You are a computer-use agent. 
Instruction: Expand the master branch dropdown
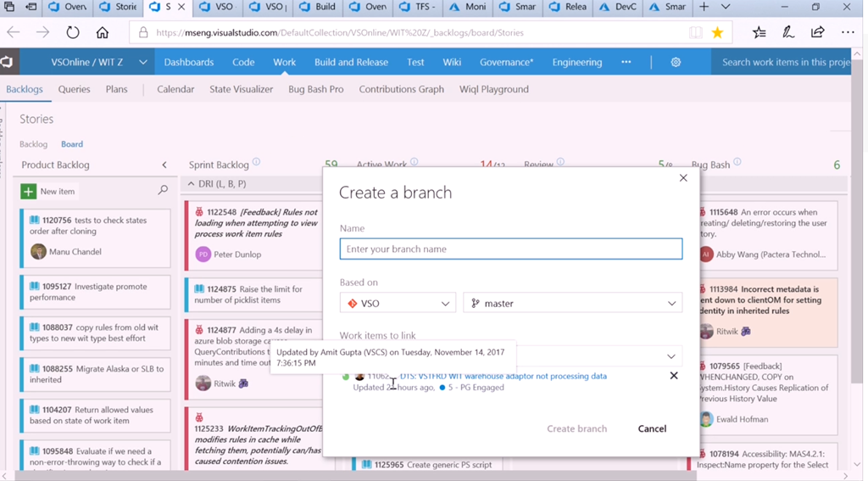coord(572,303)
